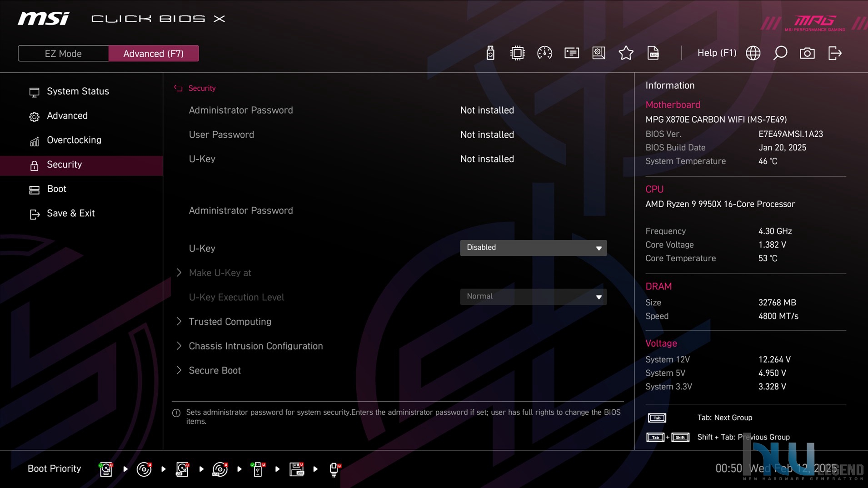Expand Secure Boot settings
The height and width of the screenshot is (488, 868).
click(x=215, y=371)
